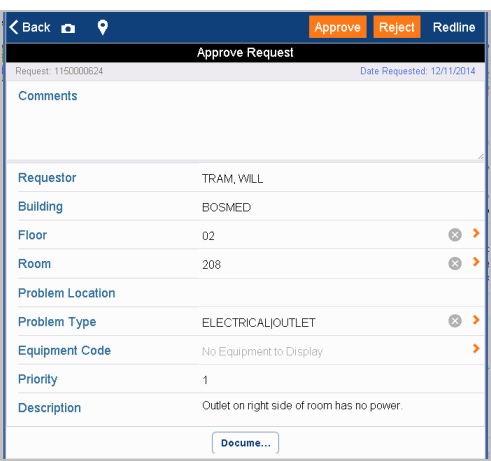The width and height of the screenshot is (491, 461).
Task: Open Problem Type options via orange chevron
Action: tap(476, 320)
